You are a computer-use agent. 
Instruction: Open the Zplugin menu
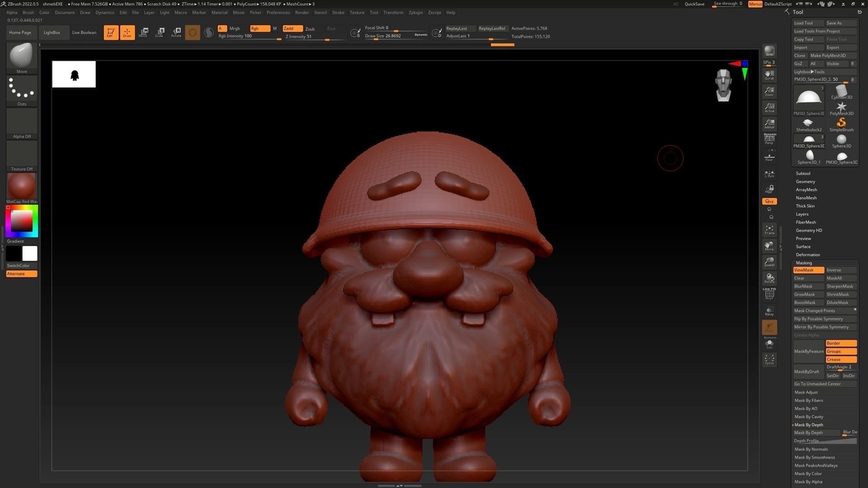[x=415, y=13]
